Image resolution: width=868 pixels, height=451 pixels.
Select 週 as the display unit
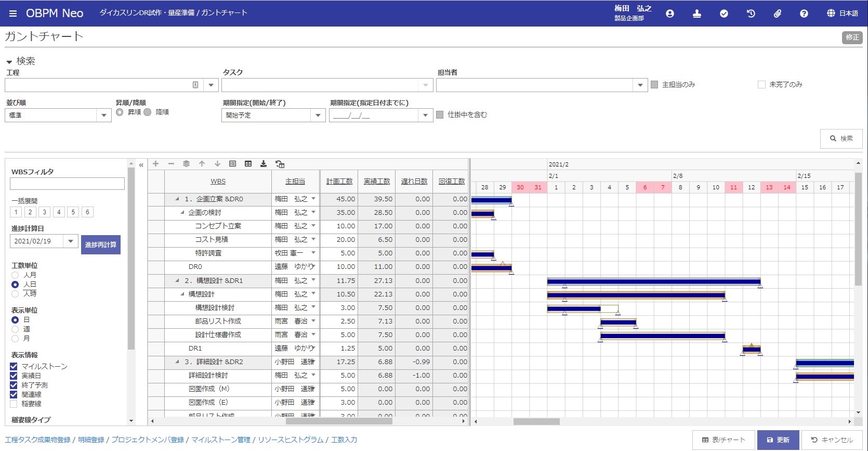point(15,329)
